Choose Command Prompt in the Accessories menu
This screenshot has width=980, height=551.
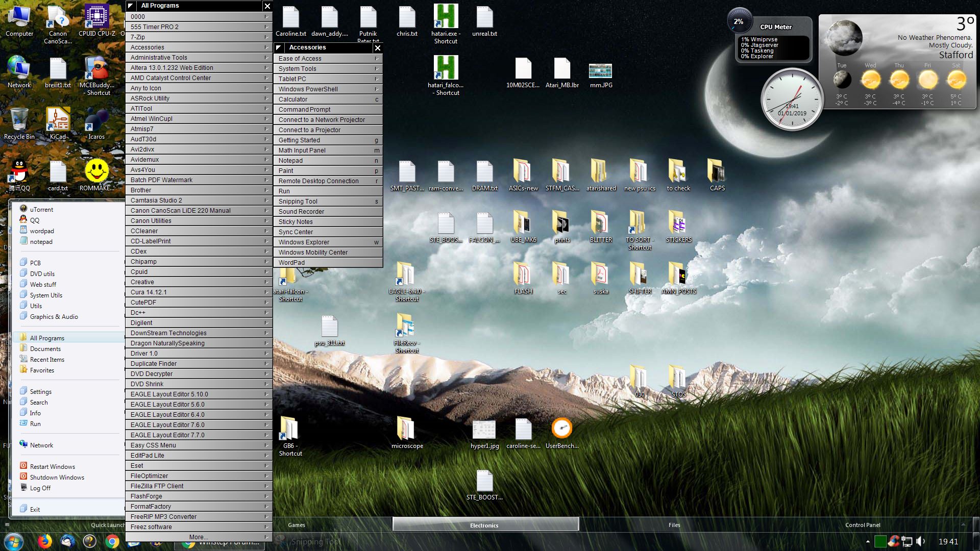(x=305, y=109)
